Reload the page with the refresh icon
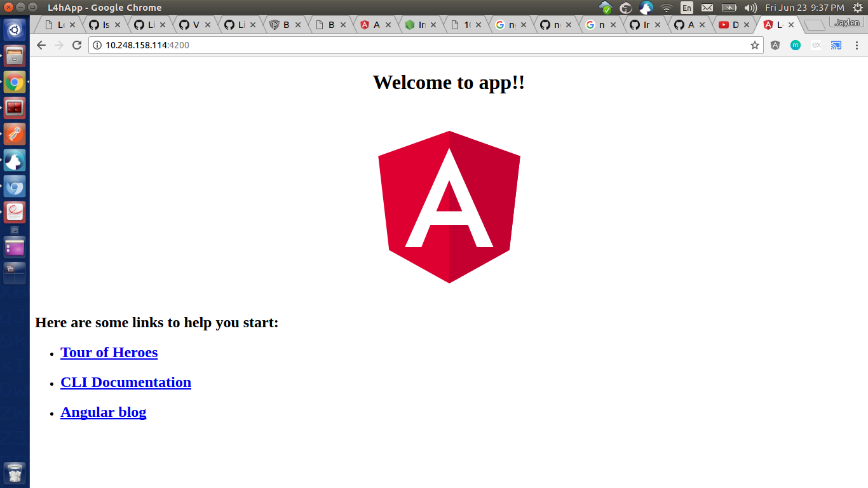 pyautogui.click(x=77, y=45)
